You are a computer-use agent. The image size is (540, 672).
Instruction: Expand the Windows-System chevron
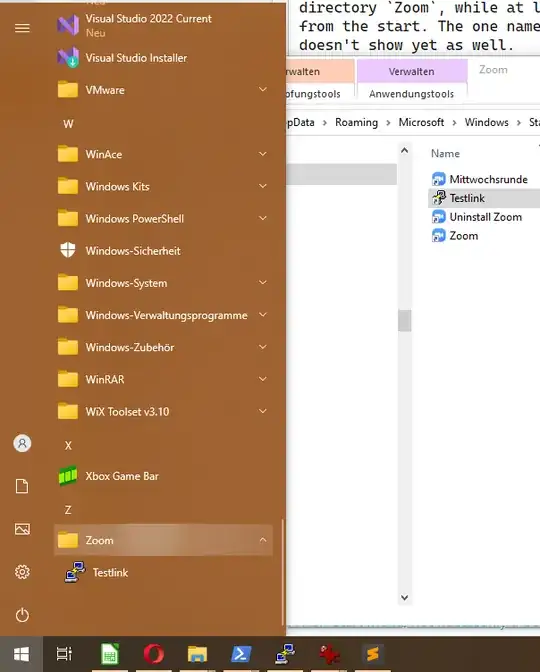click(x=263, y=282)
